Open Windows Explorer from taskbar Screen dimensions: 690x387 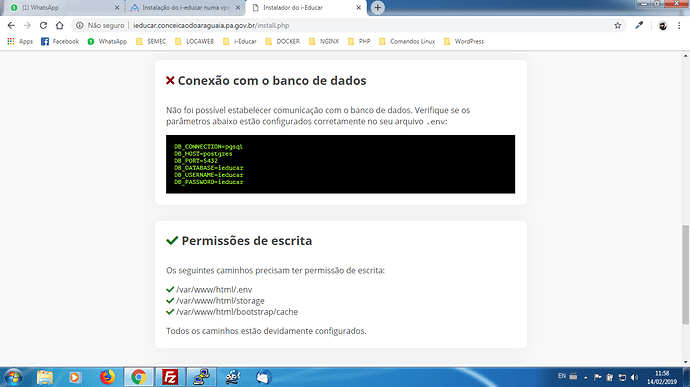pos(44,377)
